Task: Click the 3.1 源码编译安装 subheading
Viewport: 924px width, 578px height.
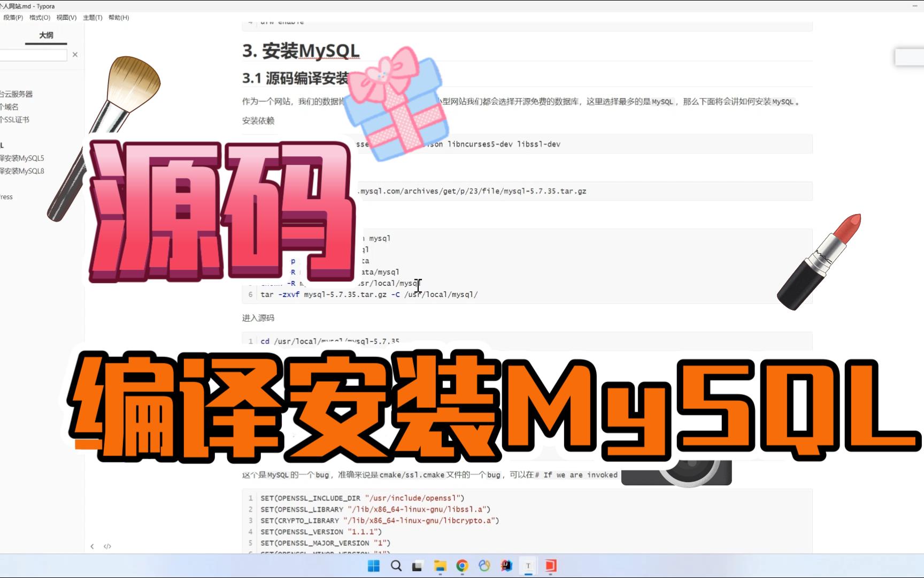Action: pyautogui.click(x=295, y=79)
